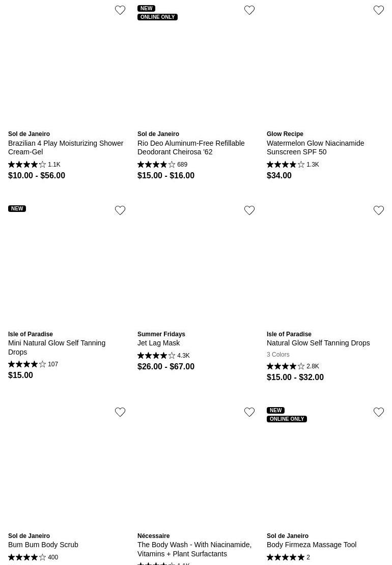Image resolution: width=392 pixels, height=565 pixels.
Task: Heart the Mini Natural Glow Self Tanning Drops
Action: click(120, 210)
